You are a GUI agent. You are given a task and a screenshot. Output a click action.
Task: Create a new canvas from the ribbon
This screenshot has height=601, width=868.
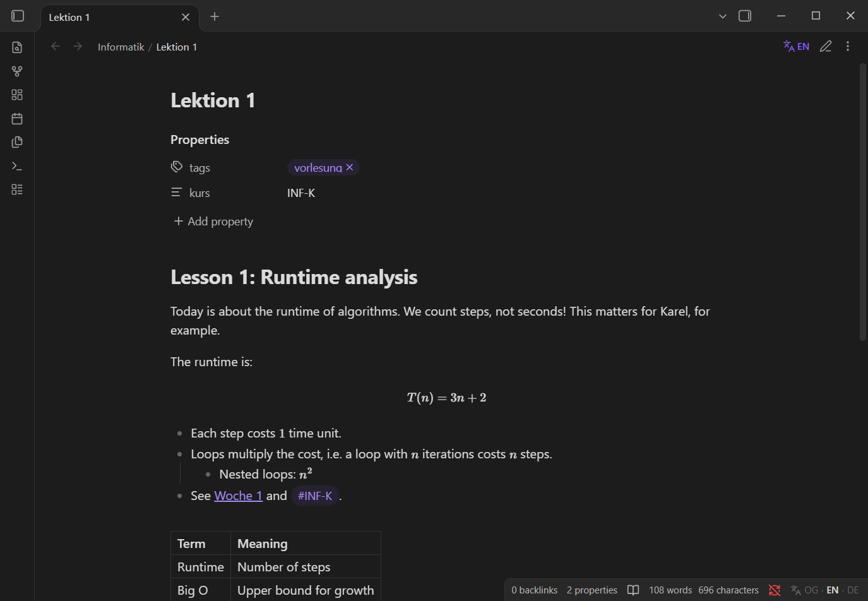coord(17,95)
